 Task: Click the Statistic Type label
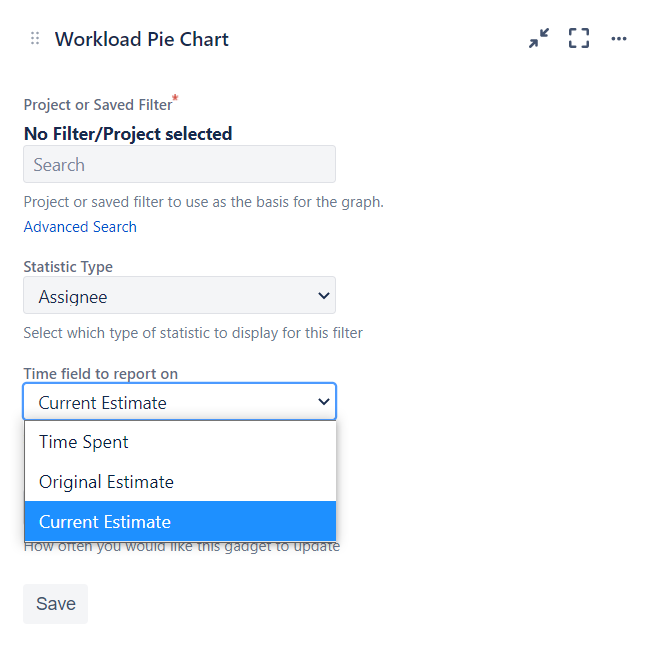pyautogui.click(x=68, y=267)
